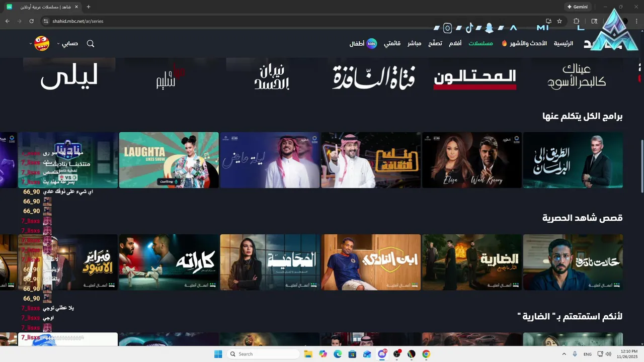Switch to Chrome taskbar icon
The image size is (644, 362).
pos(426,354)
